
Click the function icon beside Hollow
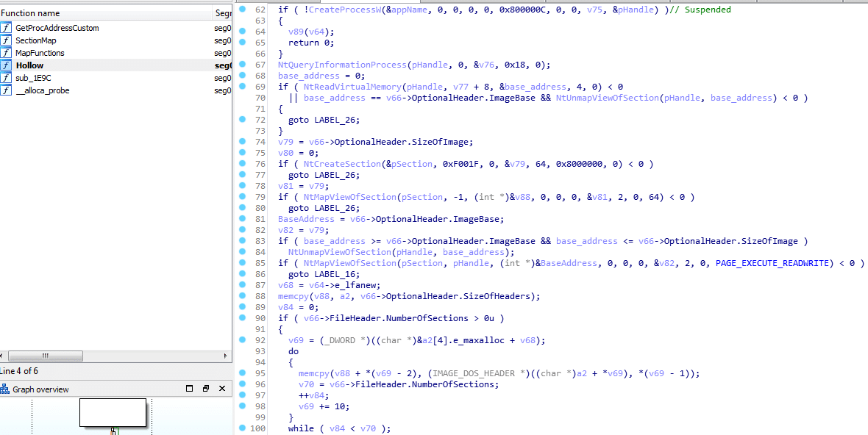(6, 65)
